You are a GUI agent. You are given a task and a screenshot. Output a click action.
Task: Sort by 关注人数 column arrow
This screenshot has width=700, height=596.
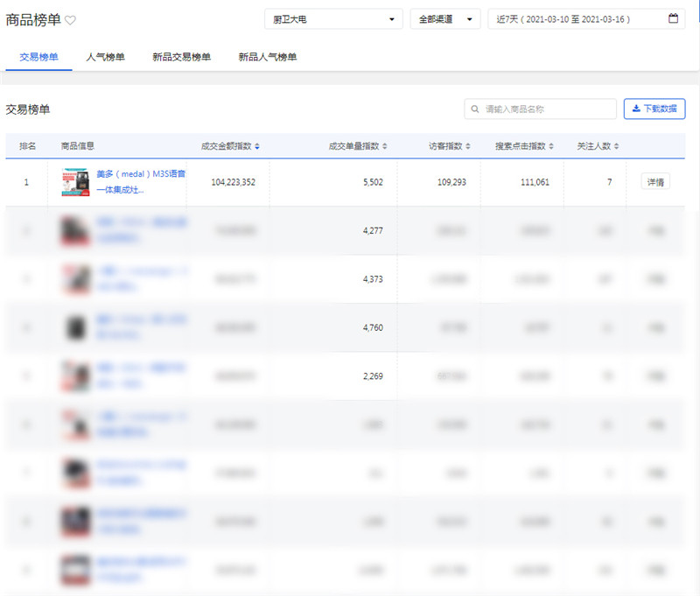[617, 146]
